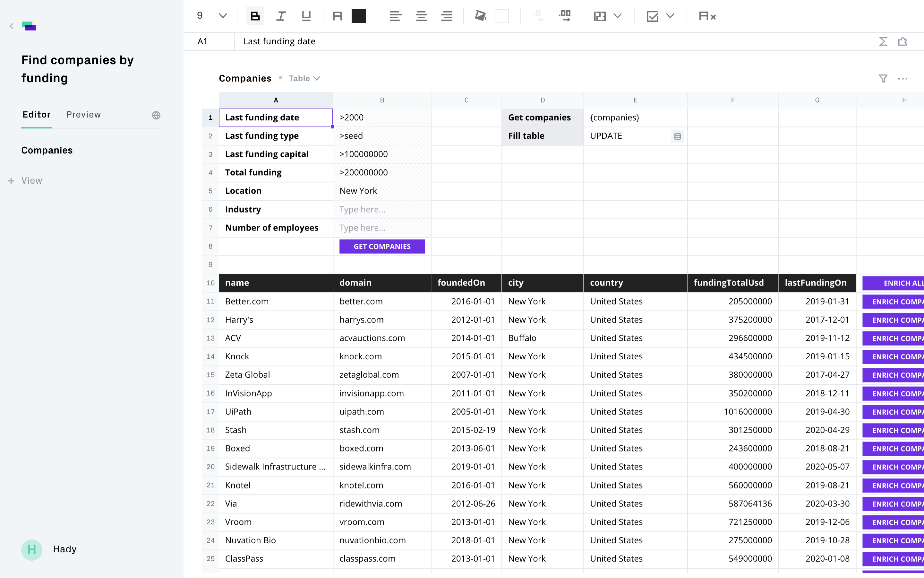Click the Number of employees Type here input

[x=382, y=228]
